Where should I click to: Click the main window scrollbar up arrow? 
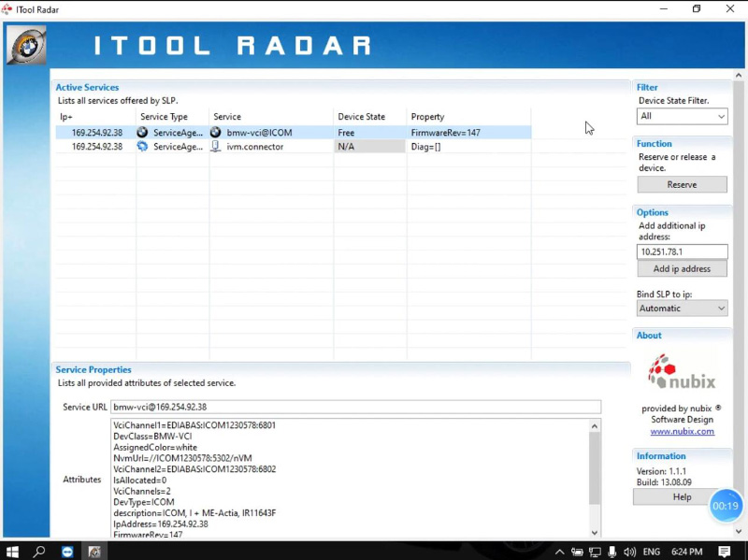739,76
